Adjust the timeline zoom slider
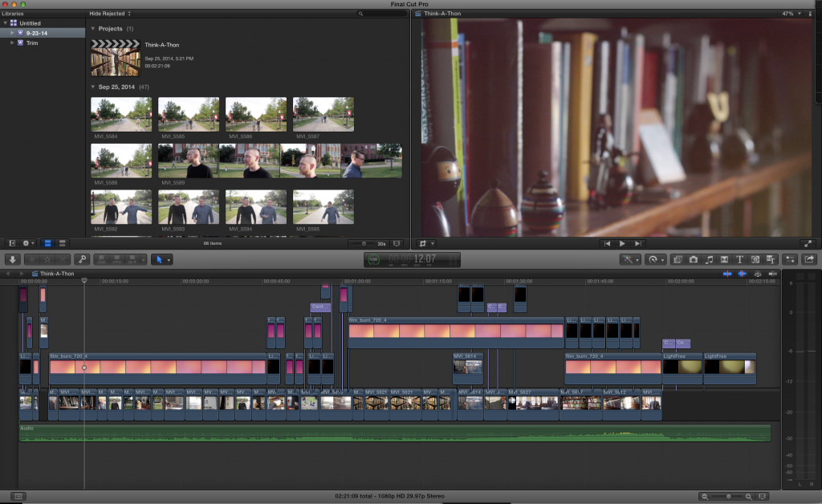This screenshot has height=504, width=822. coord(727,496)
